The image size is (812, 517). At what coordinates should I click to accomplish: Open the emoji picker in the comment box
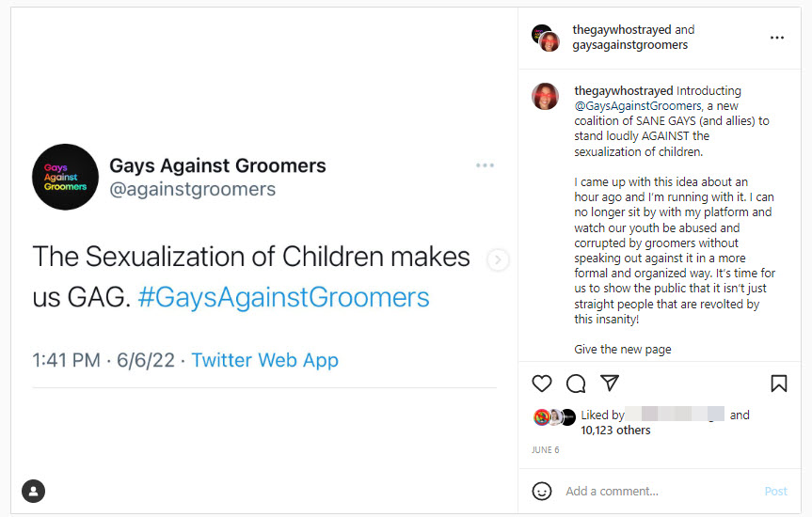point(542,491)
